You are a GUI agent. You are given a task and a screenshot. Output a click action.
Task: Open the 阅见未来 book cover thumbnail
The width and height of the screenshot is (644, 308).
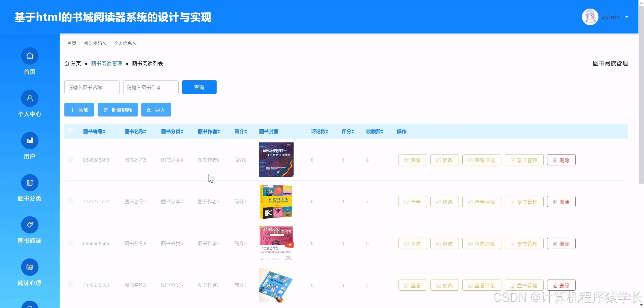click(276, 160)
